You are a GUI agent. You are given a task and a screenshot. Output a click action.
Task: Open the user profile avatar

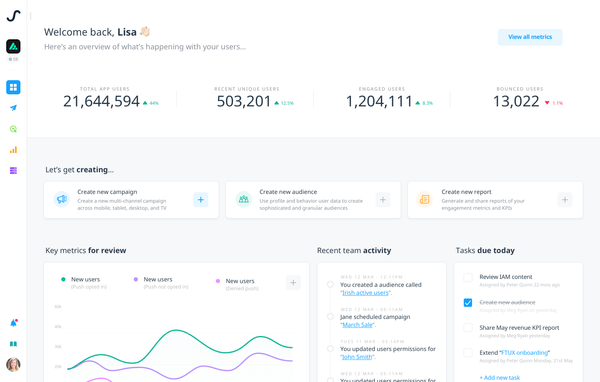[13, 365]
